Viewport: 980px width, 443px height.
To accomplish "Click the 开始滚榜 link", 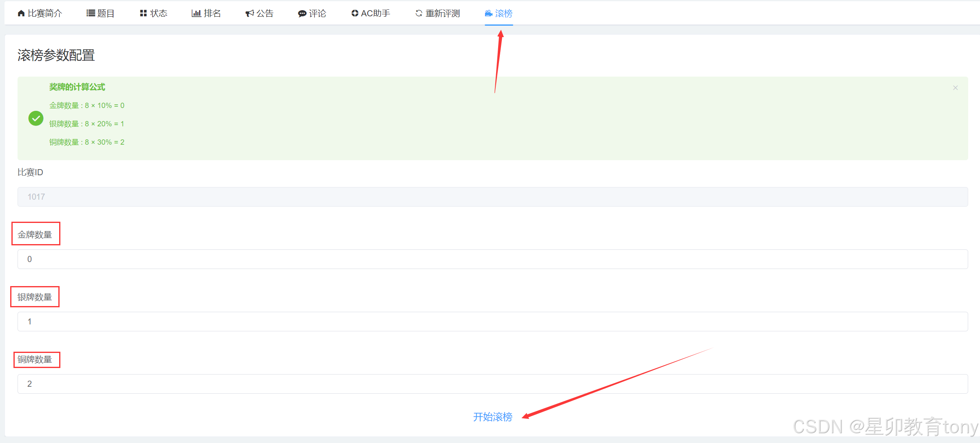I will click(492, 417).
